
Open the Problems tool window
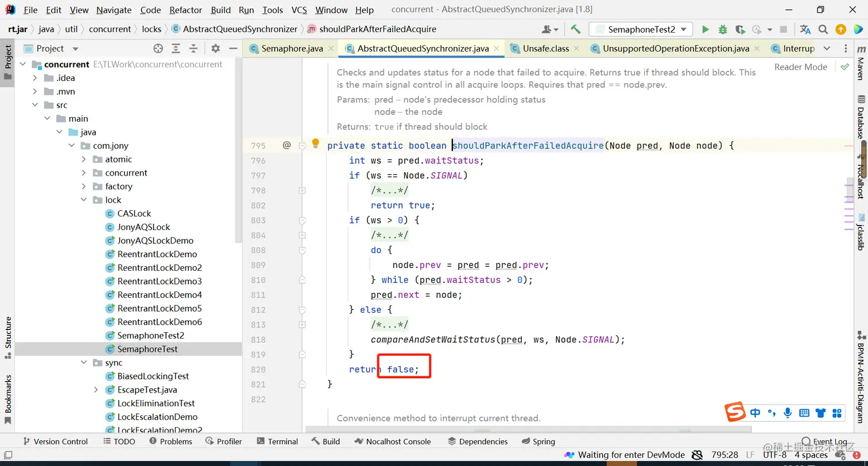point(170,441)
